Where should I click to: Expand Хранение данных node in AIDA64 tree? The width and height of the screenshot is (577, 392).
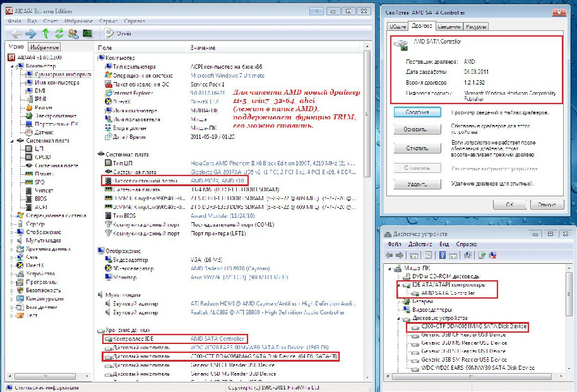(12, 249)
